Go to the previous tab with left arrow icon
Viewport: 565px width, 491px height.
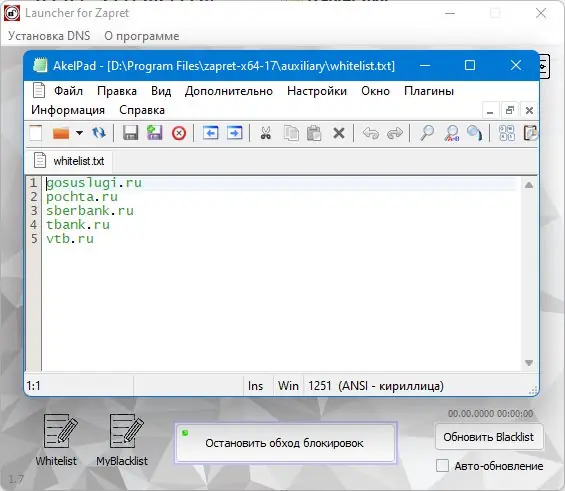211,133
